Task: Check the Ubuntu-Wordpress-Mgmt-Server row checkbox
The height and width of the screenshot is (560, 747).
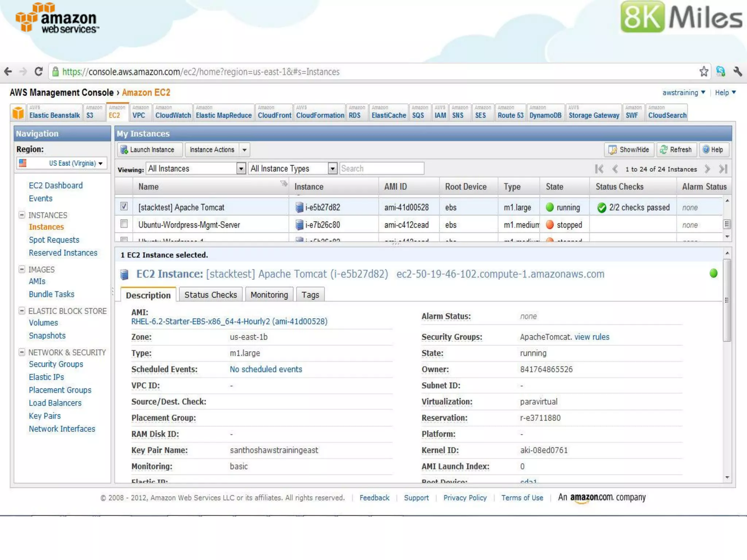Action: (124, 224)
